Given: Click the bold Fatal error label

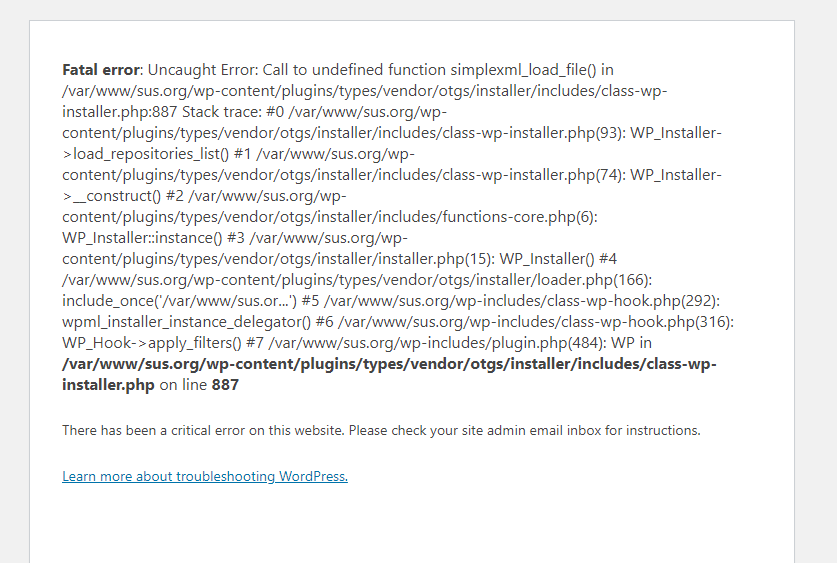Looking at the screenshot, I should point(101,70).
